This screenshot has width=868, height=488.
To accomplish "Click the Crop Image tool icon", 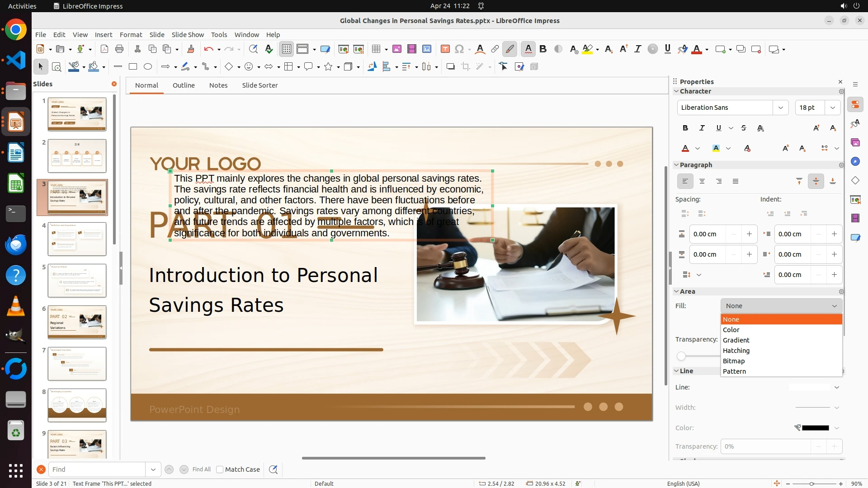I will pyautogui.click(x=466, y=67).
